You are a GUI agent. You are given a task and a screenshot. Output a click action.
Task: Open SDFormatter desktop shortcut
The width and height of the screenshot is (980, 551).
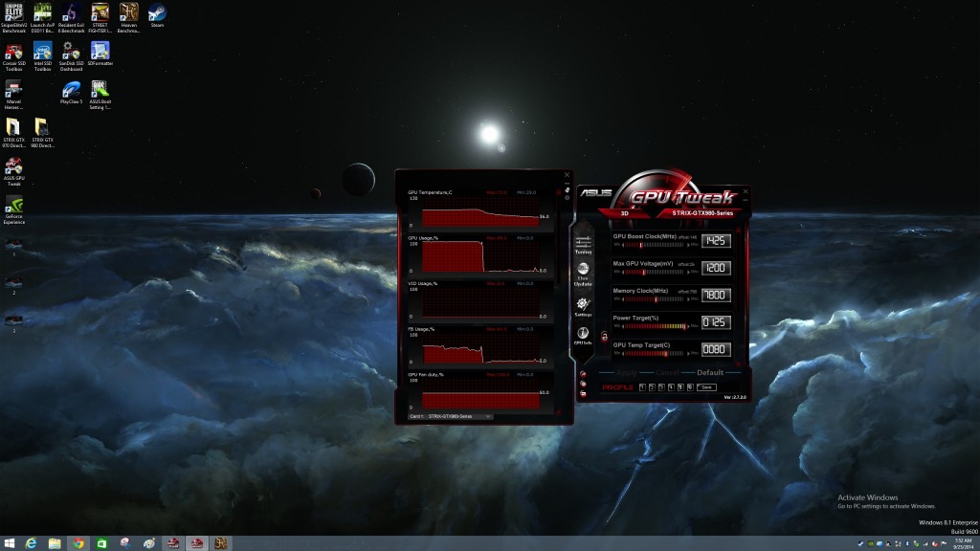point(100,54)
